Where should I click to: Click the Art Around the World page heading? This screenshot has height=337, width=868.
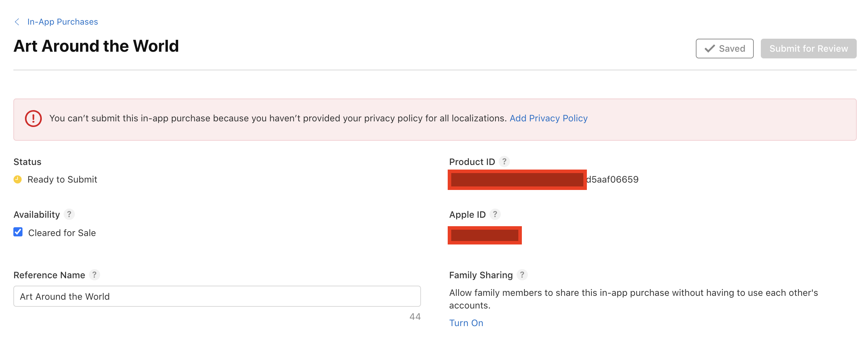[x=96, y=46]
